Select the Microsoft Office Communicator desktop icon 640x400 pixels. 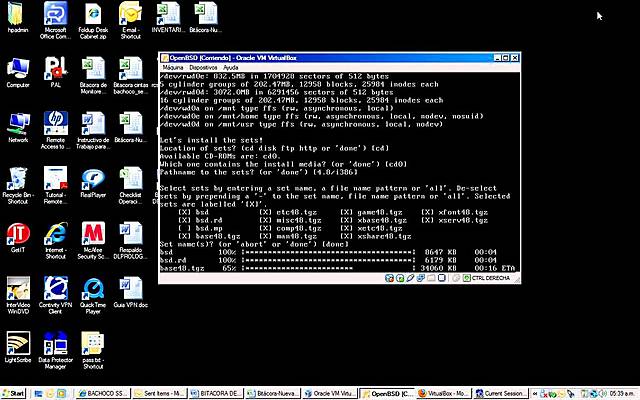pyautogui.click(x=56, y=20)
